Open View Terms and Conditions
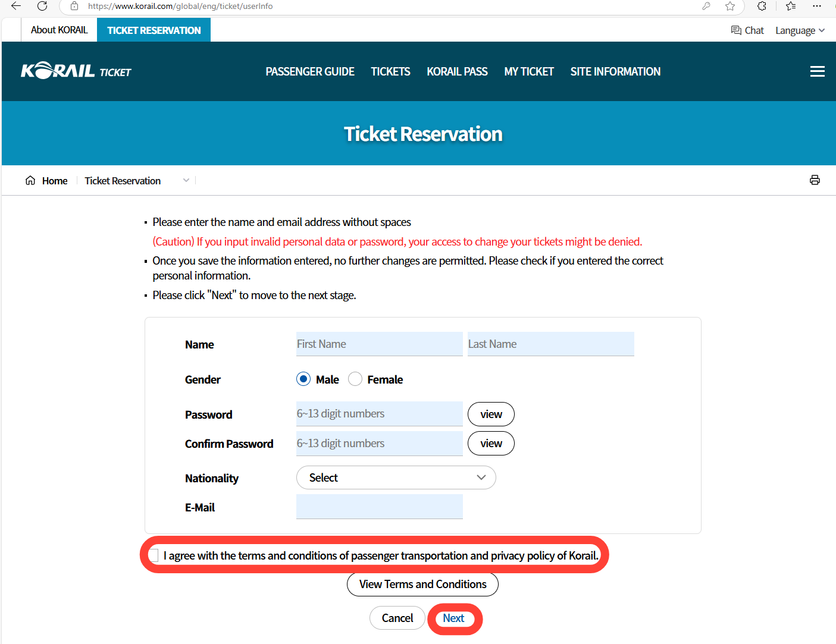Image resolution: width=836 pixels, height=644 pixels. point(422,585)
